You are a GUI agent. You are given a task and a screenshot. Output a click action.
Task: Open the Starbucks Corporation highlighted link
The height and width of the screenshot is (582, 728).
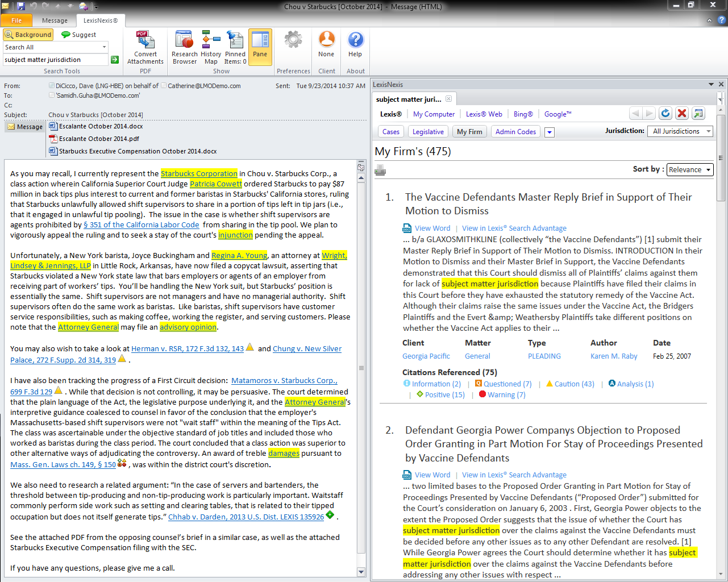click(199, 173)
